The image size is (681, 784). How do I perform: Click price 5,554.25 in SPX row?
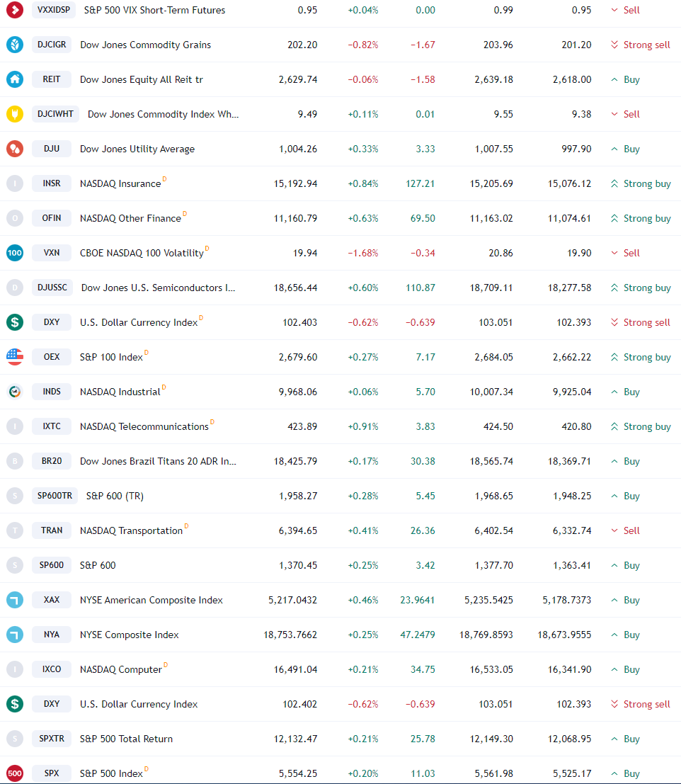click(x=298, y=773)
